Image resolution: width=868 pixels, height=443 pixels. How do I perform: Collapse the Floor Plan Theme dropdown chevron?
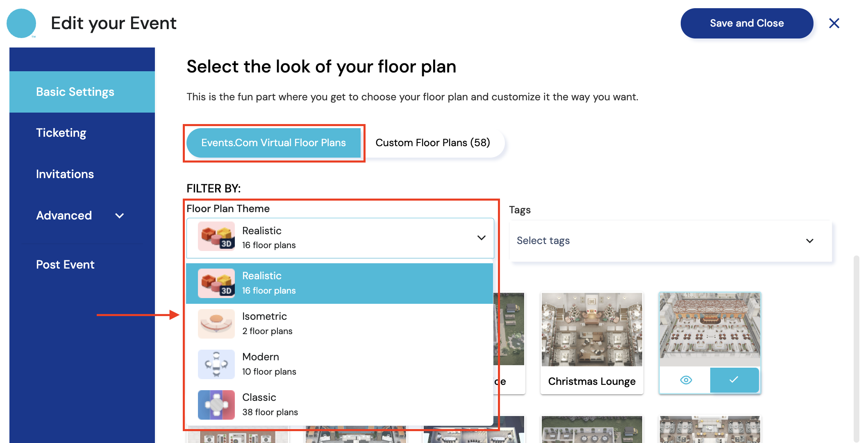pyautogui.click(x=481, y=238)
